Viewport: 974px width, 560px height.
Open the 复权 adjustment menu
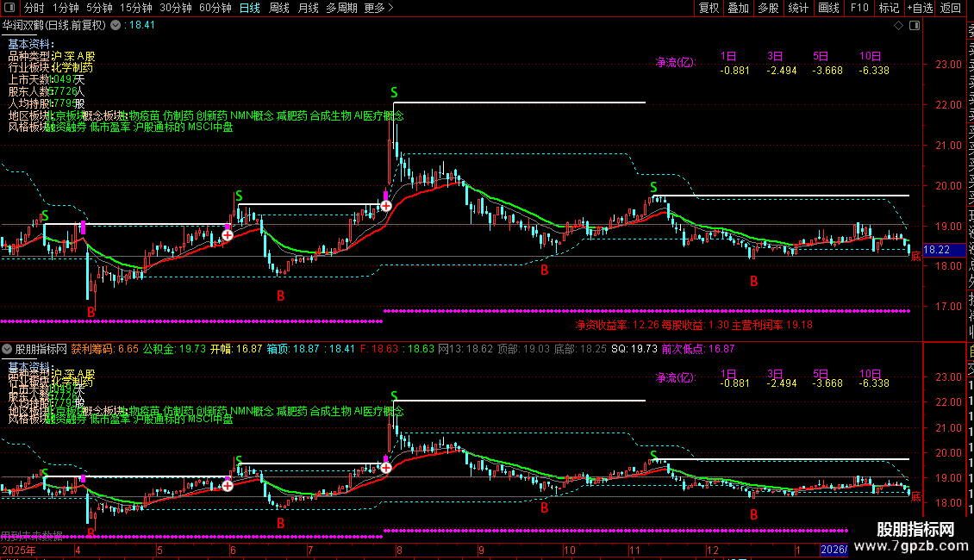coord(709,8)
